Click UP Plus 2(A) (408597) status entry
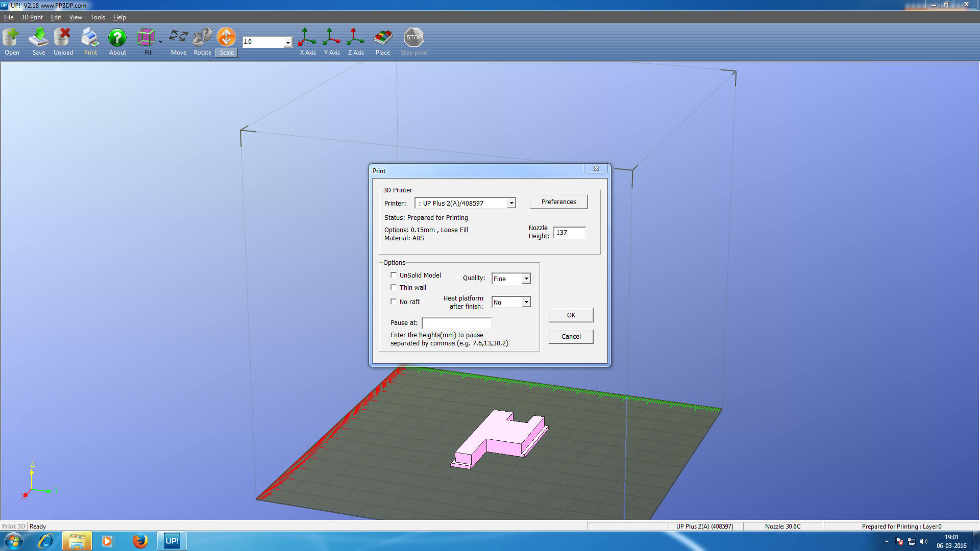 705,527
